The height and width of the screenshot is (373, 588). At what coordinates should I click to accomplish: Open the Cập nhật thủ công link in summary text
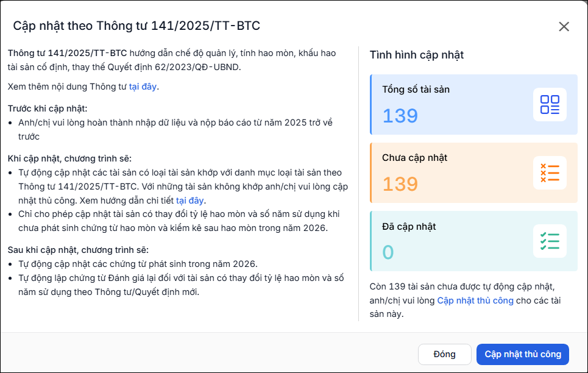(x=475, y=300)
